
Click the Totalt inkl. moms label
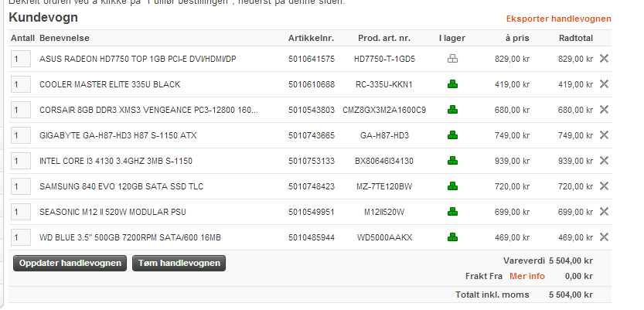click(x=492, y=295)
